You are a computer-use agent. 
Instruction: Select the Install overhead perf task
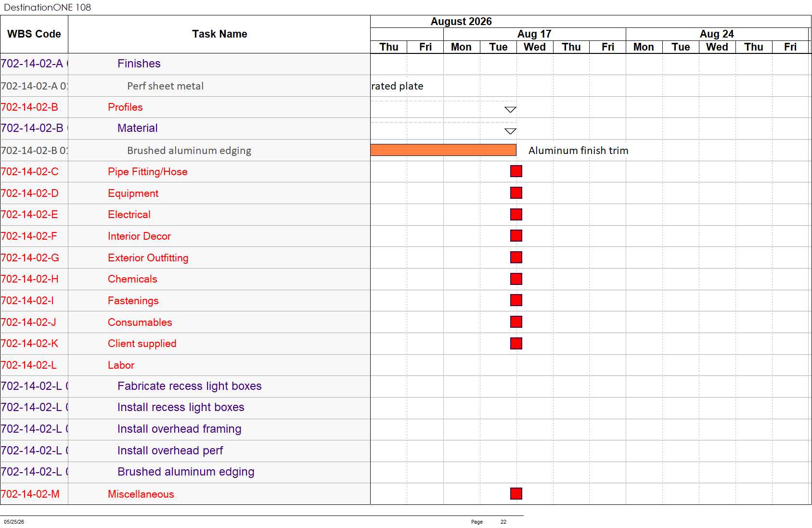point(170,451)
